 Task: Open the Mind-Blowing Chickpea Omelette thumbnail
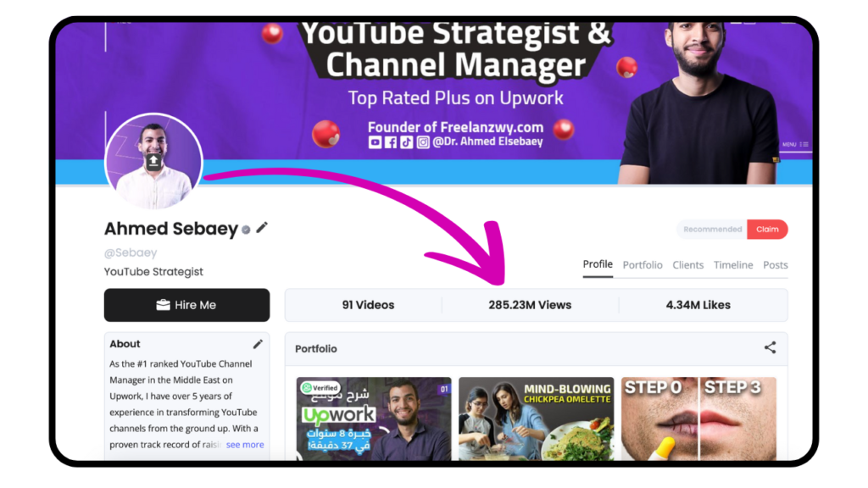[x=536, y=419]
